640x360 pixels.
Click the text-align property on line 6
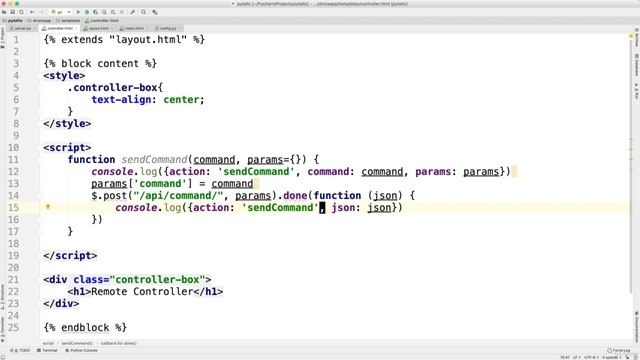pyautogui.click(x=121, y=100)
